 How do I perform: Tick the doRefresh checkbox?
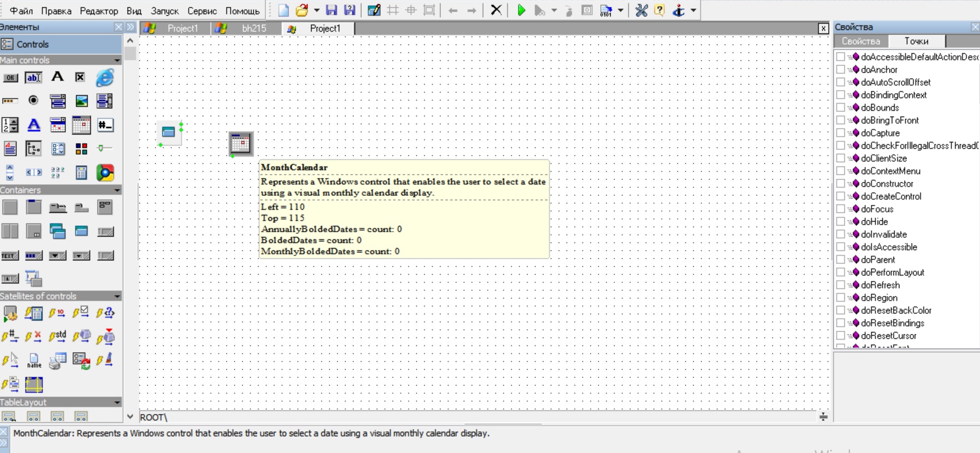click(841, 285)
